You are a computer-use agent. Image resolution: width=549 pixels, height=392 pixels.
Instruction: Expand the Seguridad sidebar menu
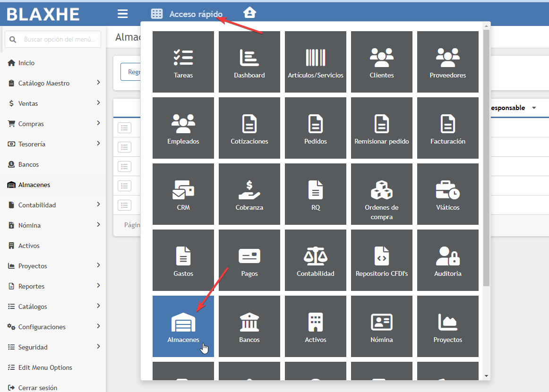[54, 347]
